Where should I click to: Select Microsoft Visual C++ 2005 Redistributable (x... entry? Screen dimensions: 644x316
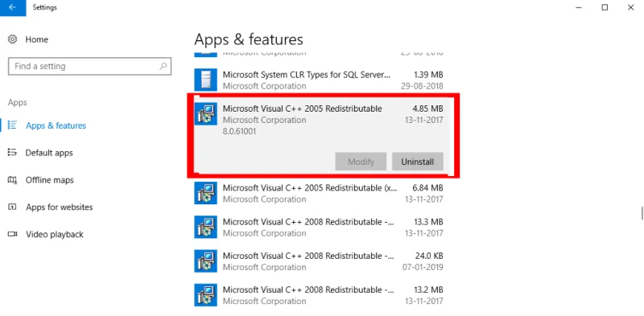pos(319,193)
